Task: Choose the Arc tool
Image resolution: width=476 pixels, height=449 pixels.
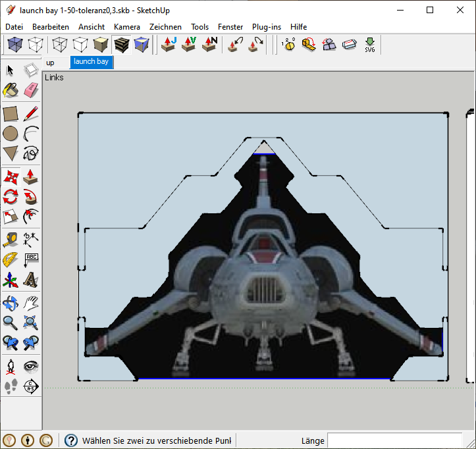Action: pyautogui.click(x=31, y=134)
